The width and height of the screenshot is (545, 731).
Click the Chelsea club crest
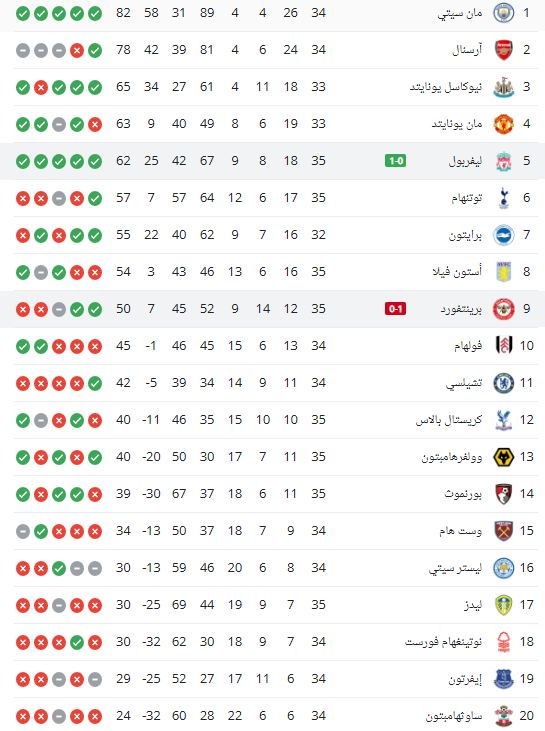(504, 383)
